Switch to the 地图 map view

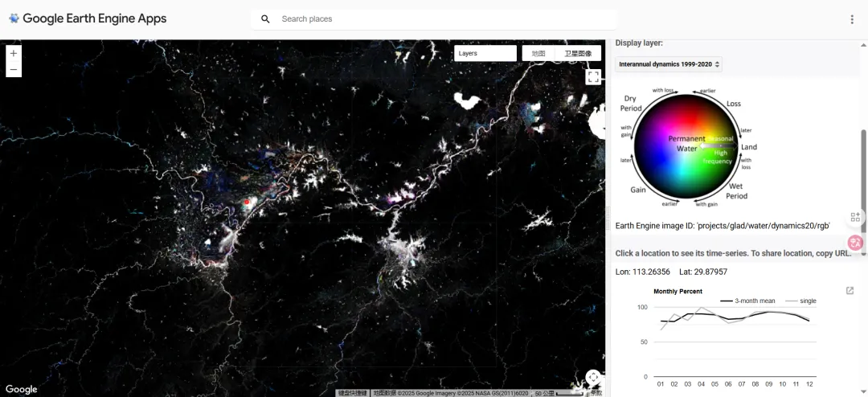pos(538,53)
